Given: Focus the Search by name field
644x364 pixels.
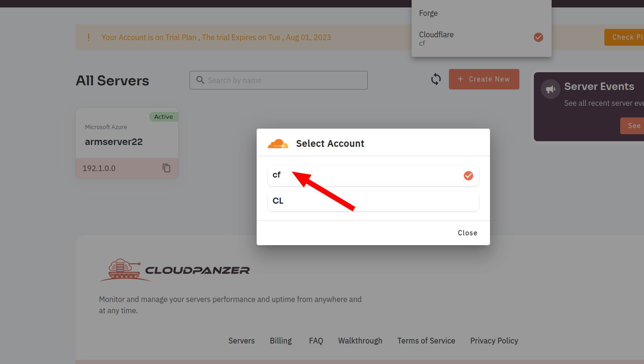Looking at the screenshot, I should (279, 80).
